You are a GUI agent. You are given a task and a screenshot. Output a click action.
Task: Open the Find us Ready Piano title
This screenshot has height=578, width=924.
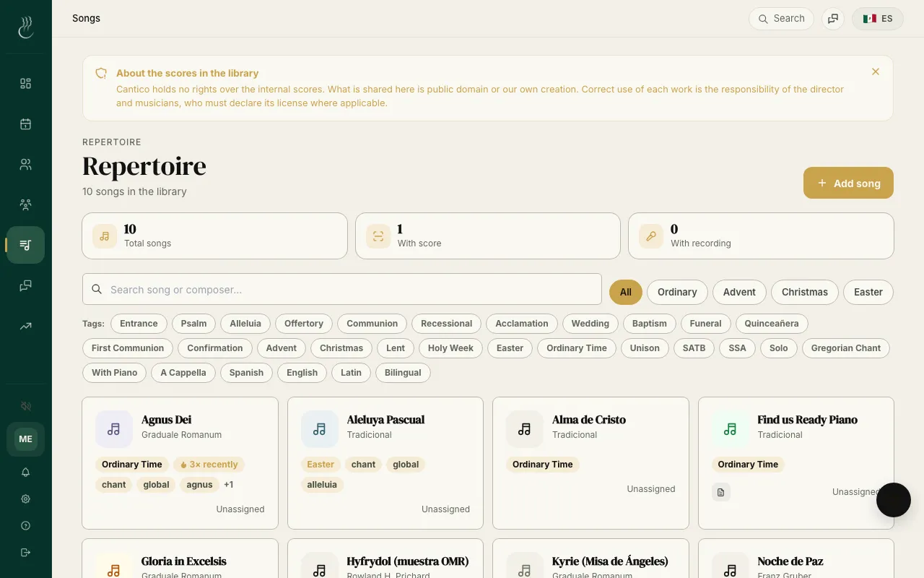coord(807,420)
